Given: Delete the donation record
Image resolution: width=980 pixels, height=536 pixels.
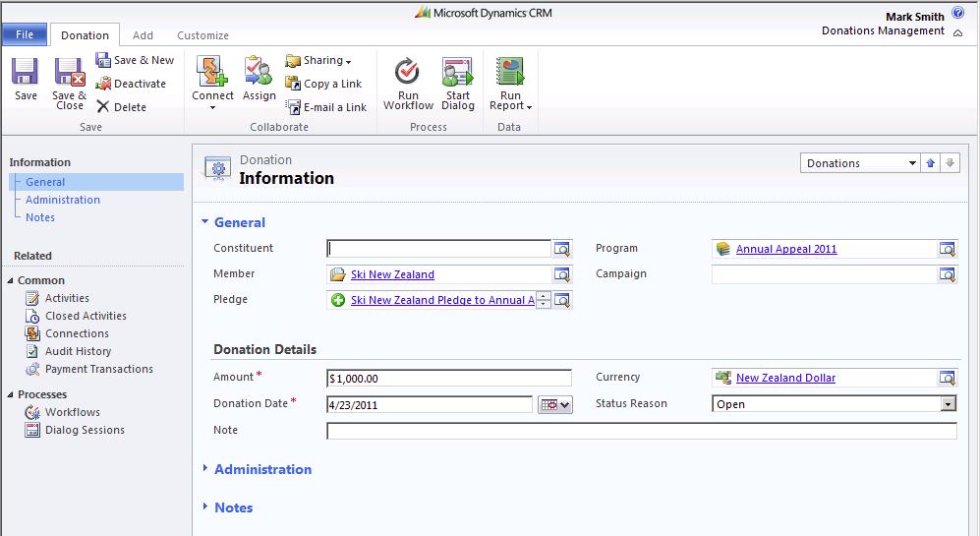Looking at the screenshot, I should (x=122, y=107).
